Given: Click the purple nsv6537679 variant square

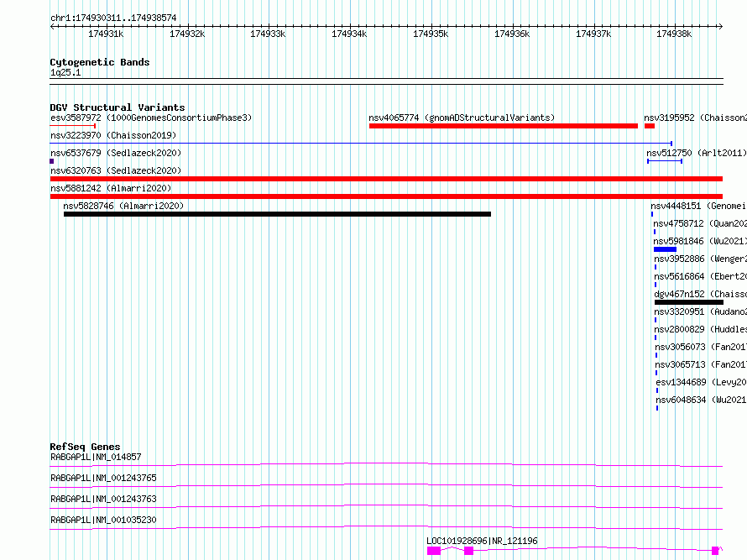Looking at the screenshot, I should click(52, 161).
